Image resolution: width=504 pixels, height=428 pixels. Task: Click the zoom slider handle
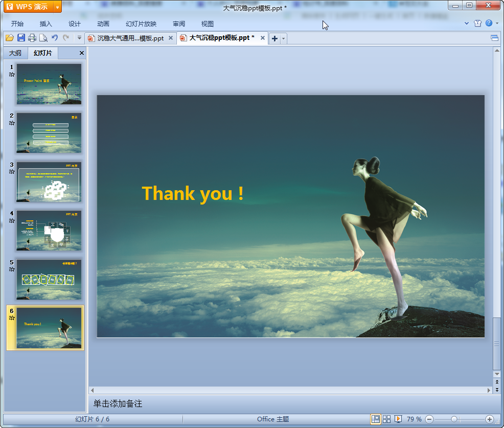coord(454,419)
